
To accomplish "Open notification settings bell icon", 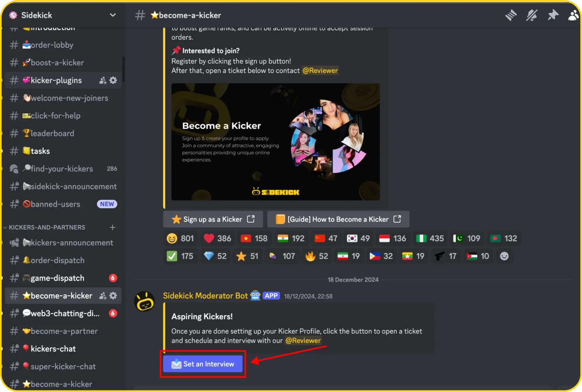I will pyautogui.click(x=532, y=15).
